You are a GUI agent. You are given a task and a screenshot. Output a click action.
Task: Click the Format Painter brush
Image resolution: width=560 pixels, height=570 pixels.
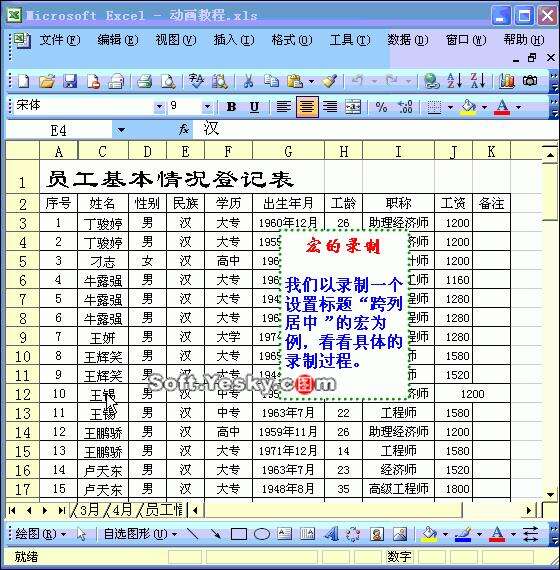click(330, 81)
